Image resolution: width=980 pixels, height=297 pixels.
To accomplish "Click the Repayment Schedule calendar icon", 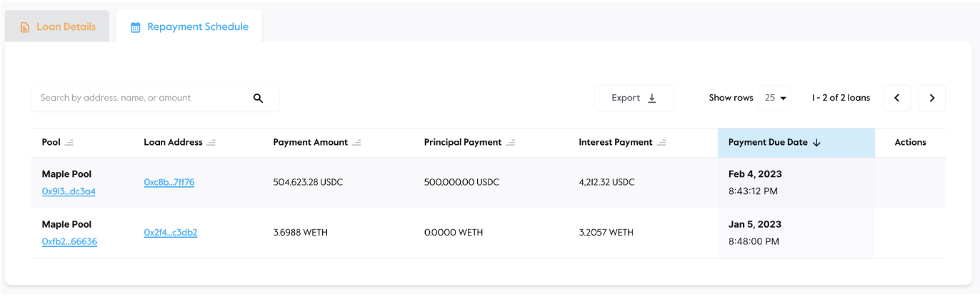I will pyautogui.click(x=135, y=28).
